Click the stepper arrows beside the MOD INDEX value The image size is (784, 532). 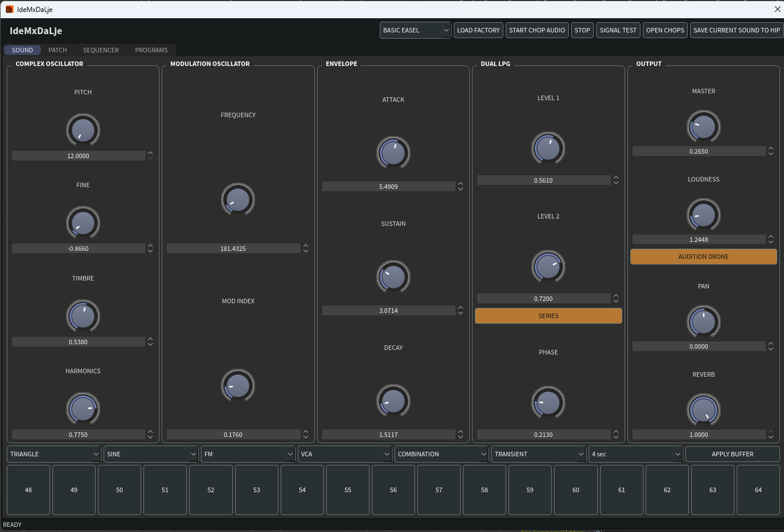click(306, 434)
